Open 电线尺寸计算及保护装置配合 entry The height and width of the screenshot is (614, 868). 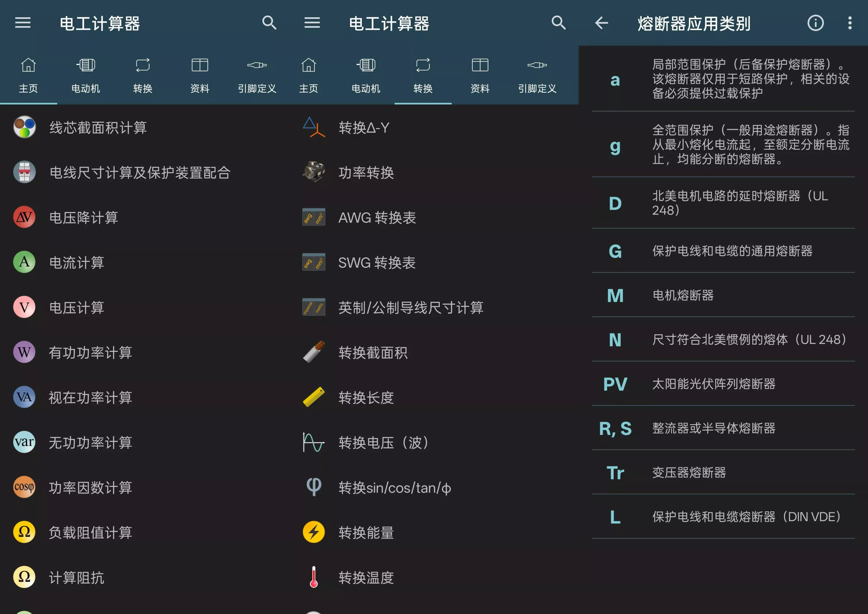click(140, 172)
